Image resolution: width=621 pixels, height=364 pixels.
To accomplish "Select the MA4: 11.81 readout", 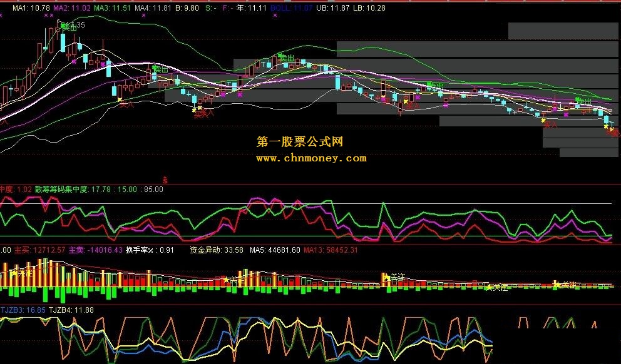I will (x=153, y=8).
